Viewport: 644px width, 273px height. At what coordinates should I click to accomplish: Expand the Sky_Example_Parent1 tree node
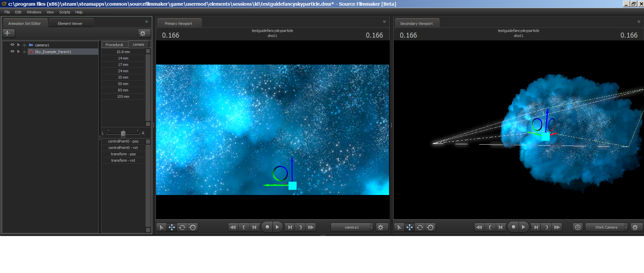coord(24,52)
